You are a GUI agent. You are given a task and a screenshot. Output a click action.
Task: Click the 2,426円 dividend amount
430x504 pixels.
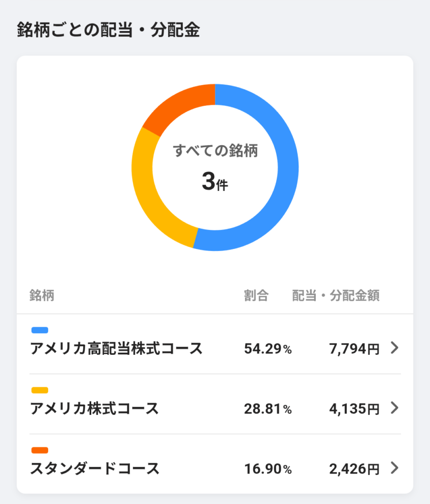coord(354,469)
